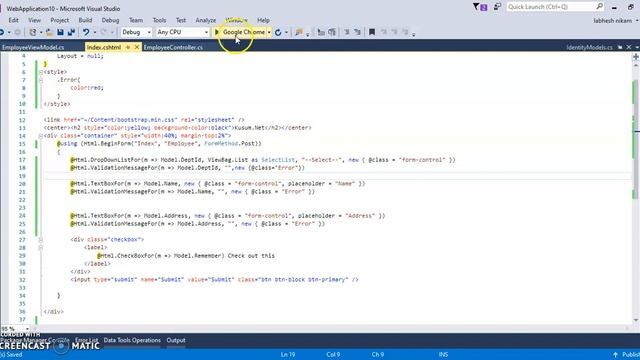Switch to EmployeeController.cs tab
Viewport: 640px width, 360px height.
tap(173, 47)
